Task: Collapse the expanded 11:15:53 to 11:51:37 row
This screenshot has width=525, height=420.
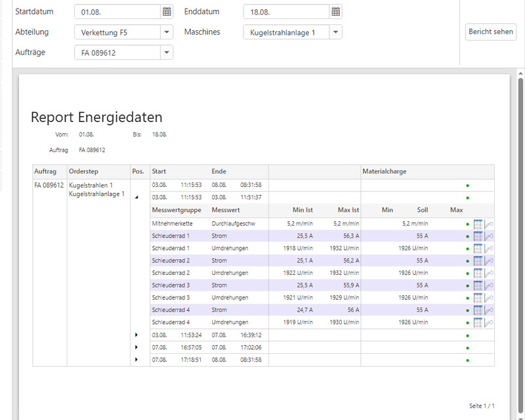Action: [136, 198]
